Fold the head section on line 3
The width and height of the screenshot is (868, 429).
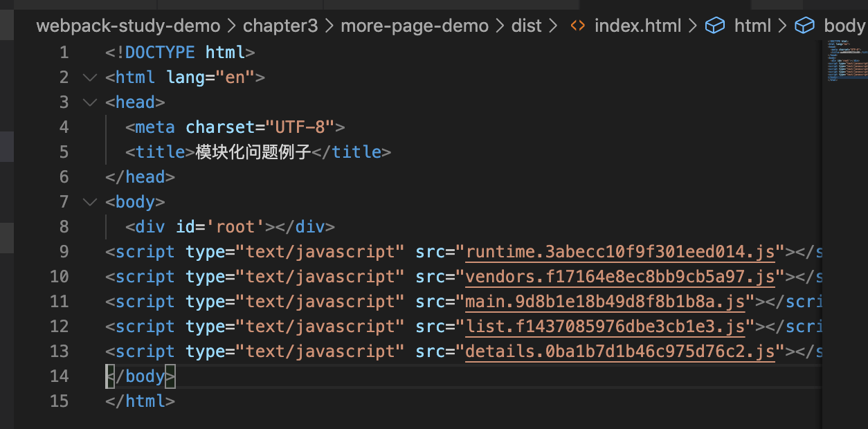[89, 102]
